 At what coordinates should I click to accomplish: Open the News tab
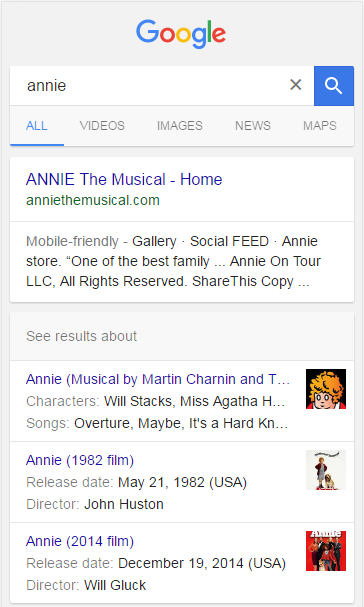pos(253,125)
